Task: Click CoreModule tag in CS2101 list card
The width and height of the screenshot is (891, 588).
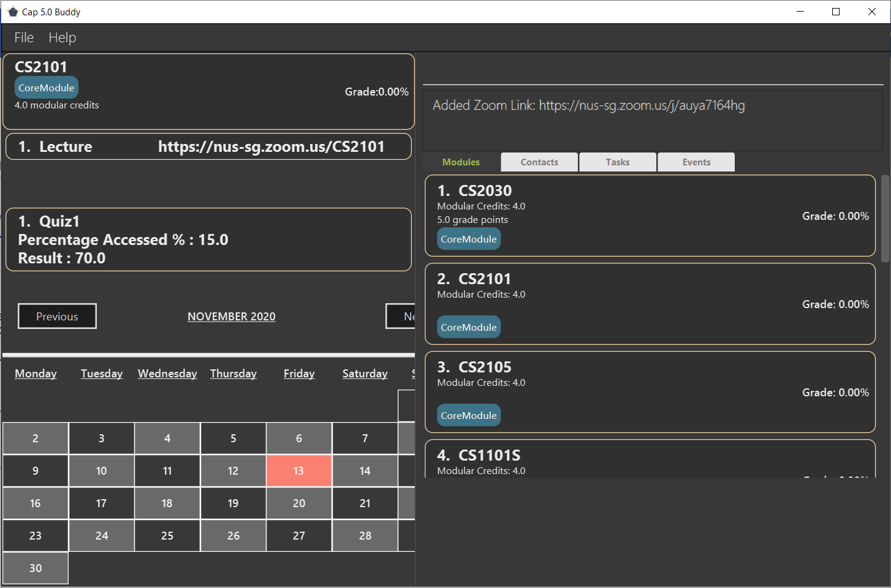Action: click(469, 327)
